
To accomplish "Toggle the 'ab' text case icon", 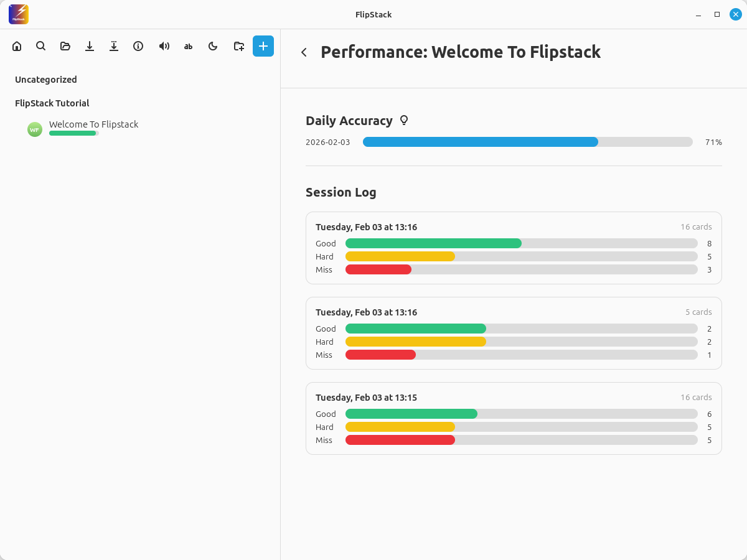I will [189, 46].
